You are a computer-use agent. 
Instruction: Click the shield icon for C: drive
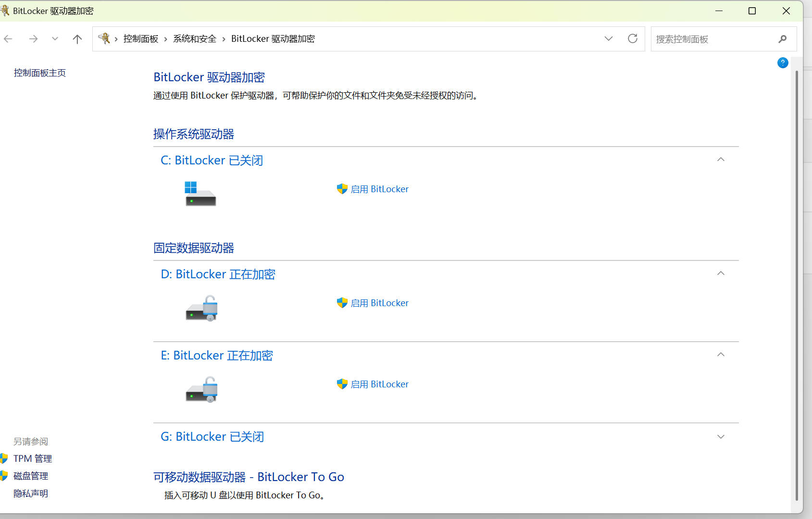click(x=342, y=189)
